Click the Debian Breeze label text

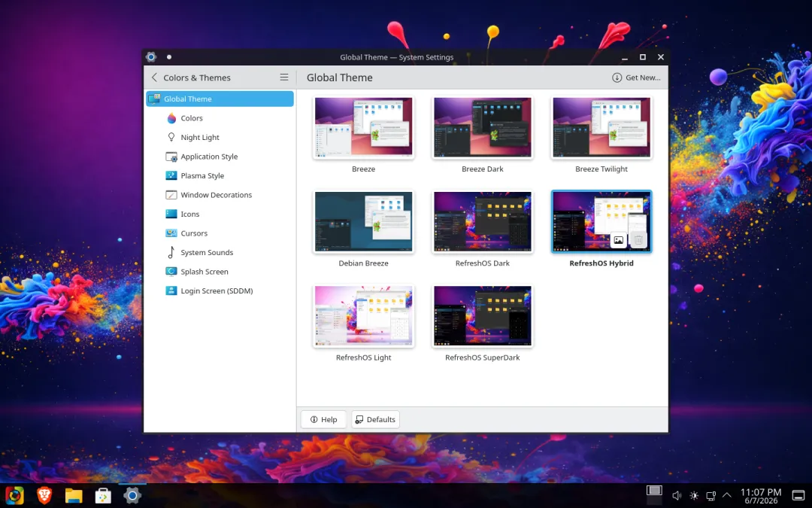click(x=364, y=263)
